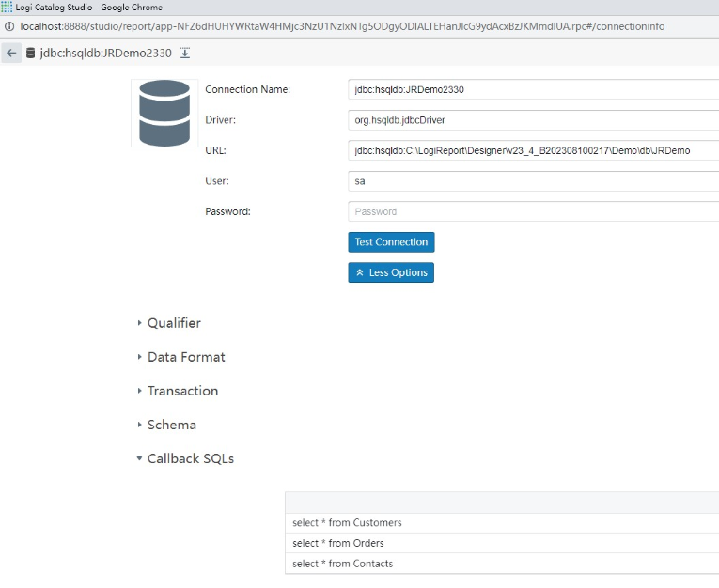The height and width of the screenshot is (588, 719).
Task: Click into the Password field
Action: (x=533, y=211)
